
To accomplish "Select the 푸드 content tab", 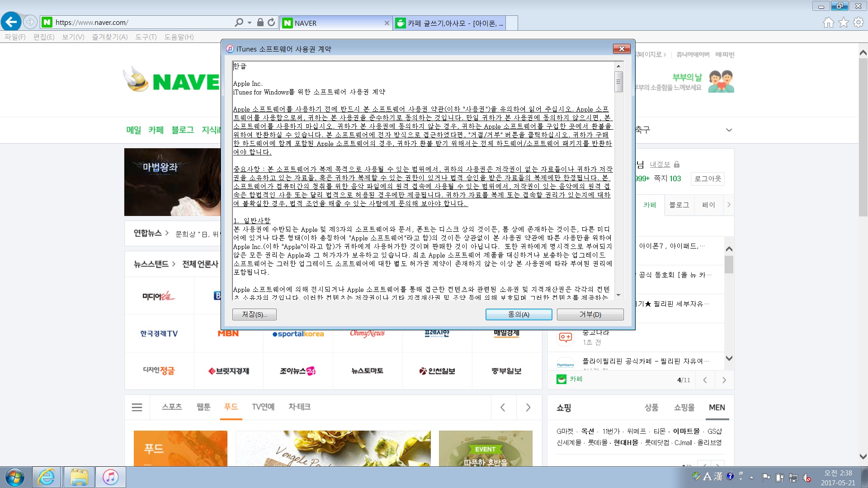I will (231, 407).
